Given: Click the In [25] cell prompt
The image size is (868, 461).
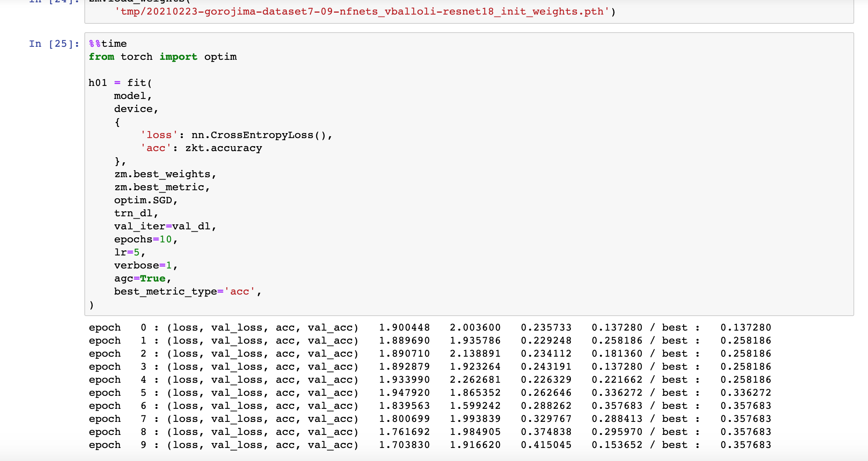Looking at the screenshot, I should [x=54, y=44].
